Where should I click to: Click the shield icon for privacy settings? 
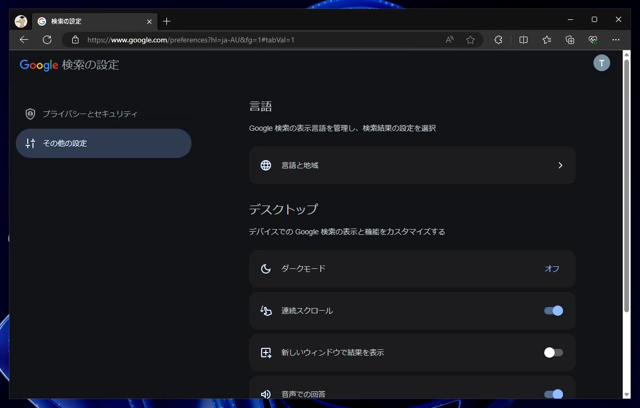30,114
